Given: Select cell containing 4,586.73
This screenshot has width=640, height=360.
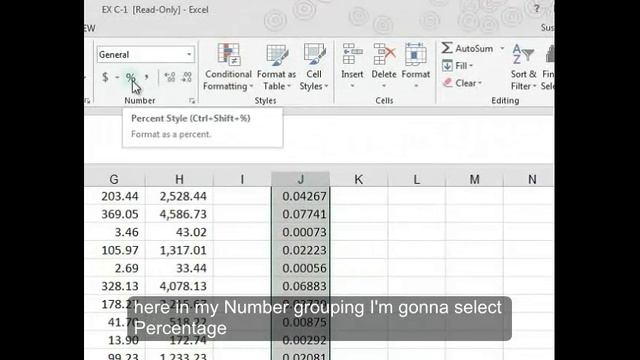Looking at the screenshot, I should (179, 214).
